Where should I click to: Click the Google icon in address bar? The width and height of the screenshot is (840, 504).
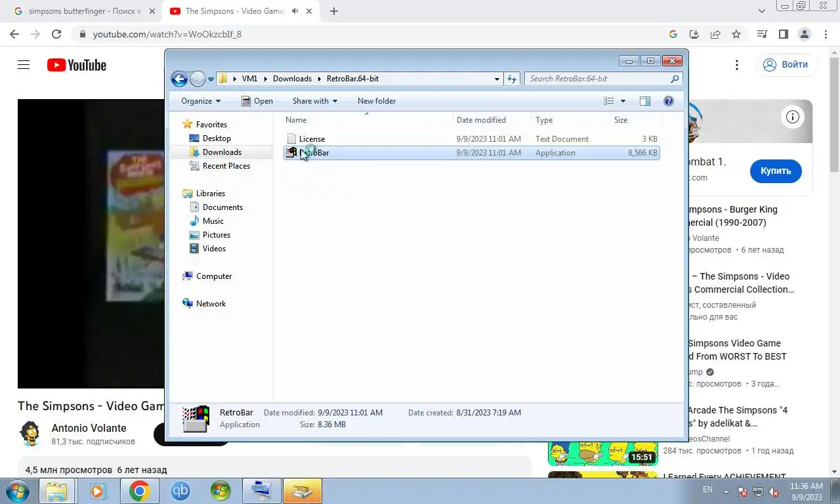coord(673,34)
